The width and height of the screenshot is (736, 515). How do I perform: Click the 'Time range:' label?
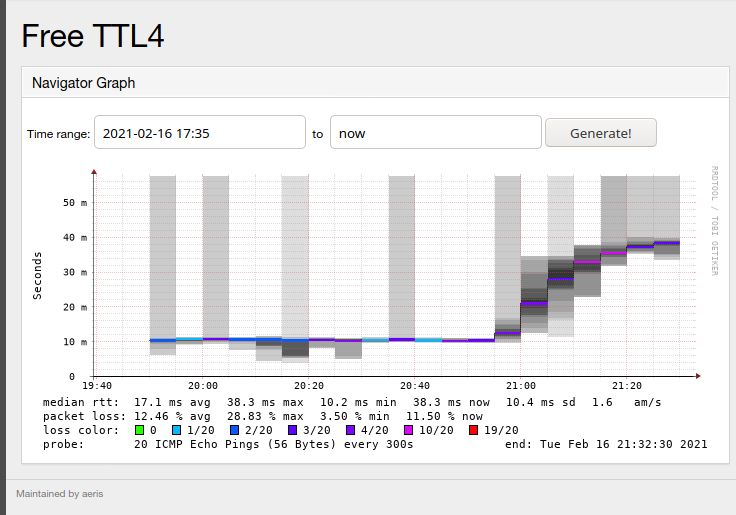pyautogui.click(x=58, y=134)
